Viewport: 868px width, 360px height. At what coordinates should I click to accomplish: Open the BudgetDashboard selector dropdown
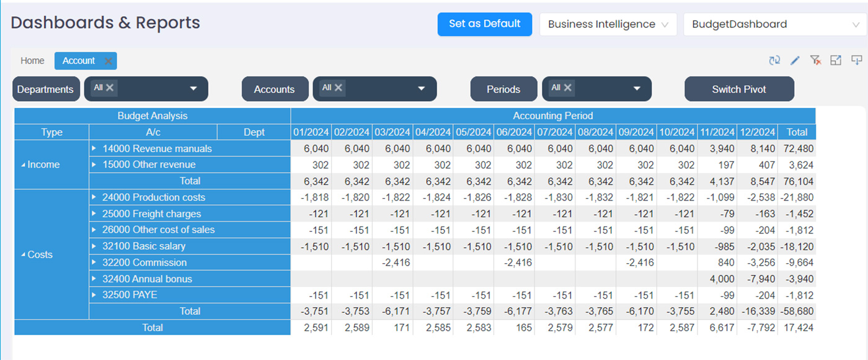pos(775,24)
